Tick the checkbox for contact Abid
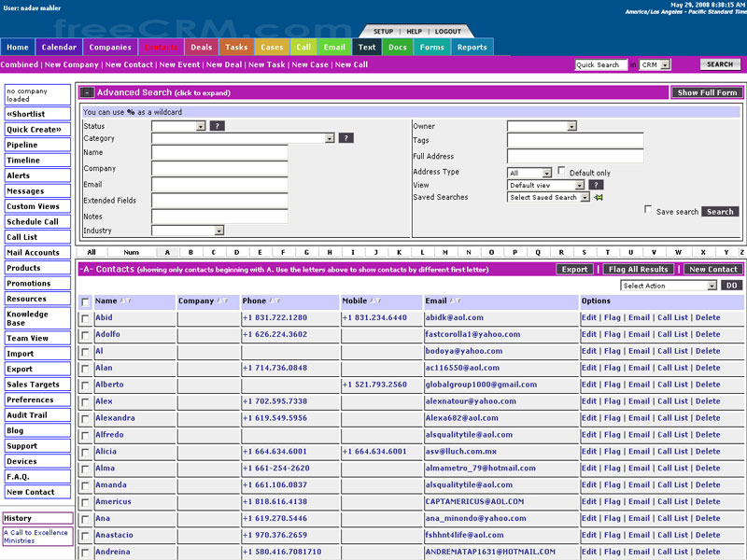The image size is (747, 560). tap(85, 318)
